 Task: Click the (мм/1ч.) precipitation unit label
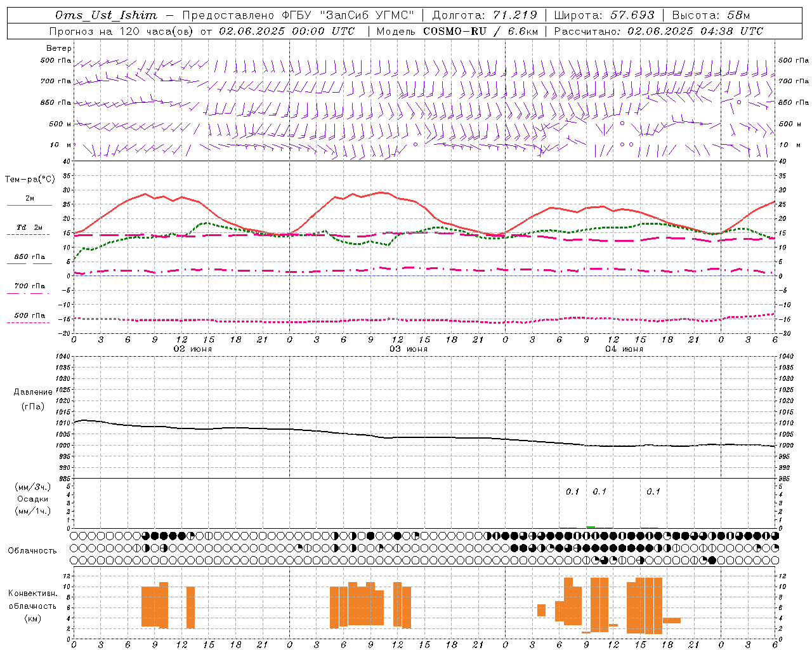pyautogui.click(x=33, y=511)
